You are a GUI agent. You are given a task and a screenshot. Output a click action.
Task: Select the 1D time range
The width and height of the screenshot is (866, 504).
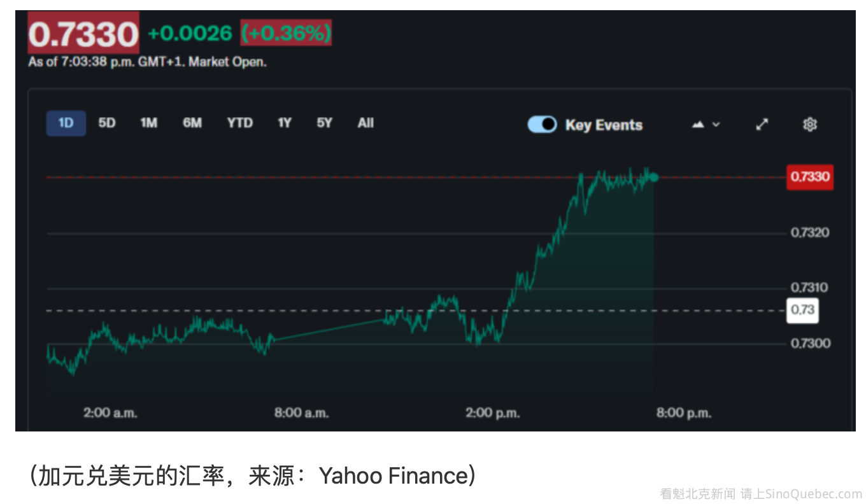pyautogui.click(x=66, y=123)
